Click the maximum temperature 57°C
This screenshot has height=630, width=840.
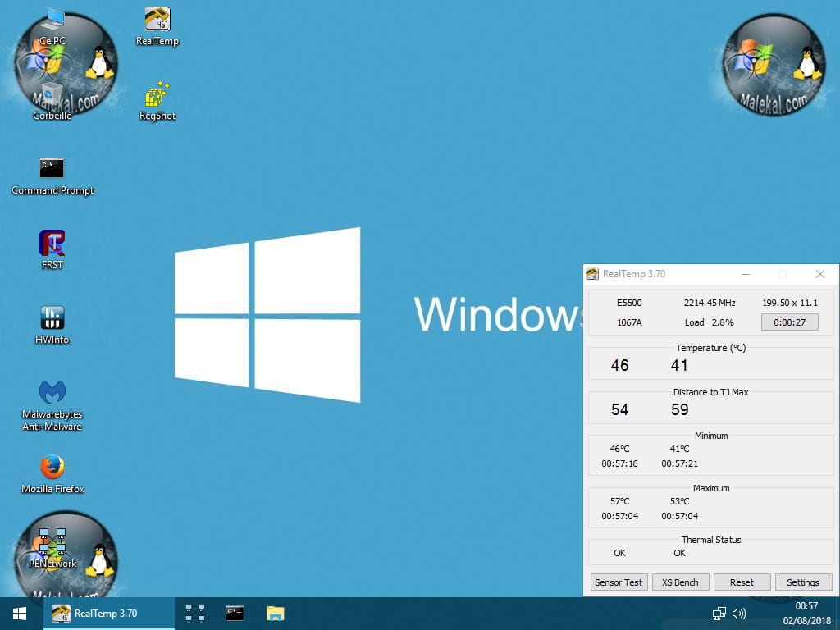(x=620, y=501)
